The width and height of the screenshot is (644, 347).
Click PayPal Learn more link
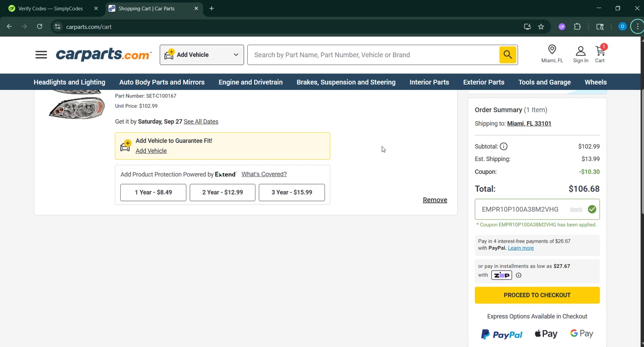pos(521,248)
